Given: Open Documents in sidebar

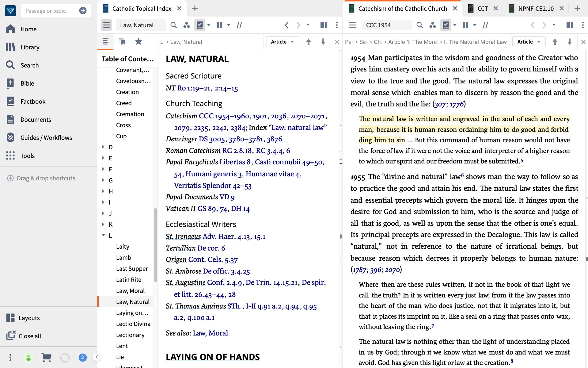Looking at the screenshot, I should (x=36, y=120).
